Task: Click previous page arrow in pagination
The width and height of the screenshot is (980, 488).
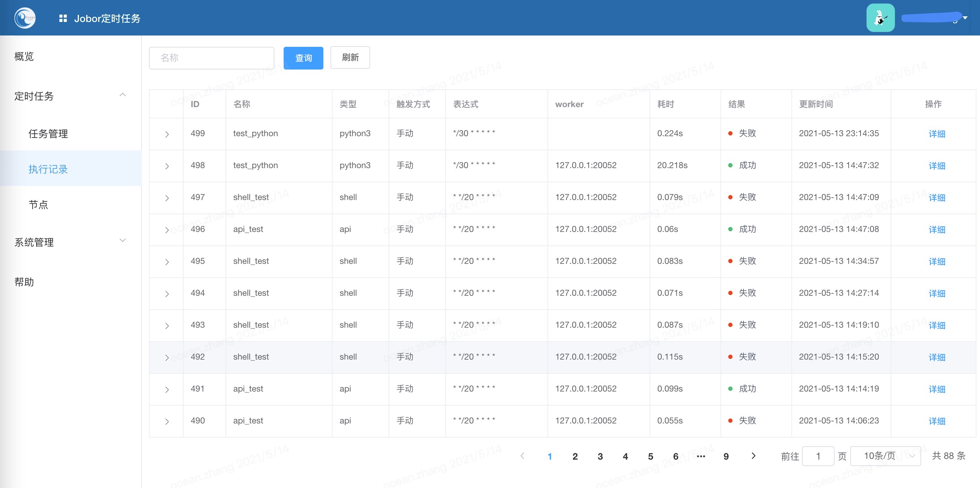Action: point(523,456)
